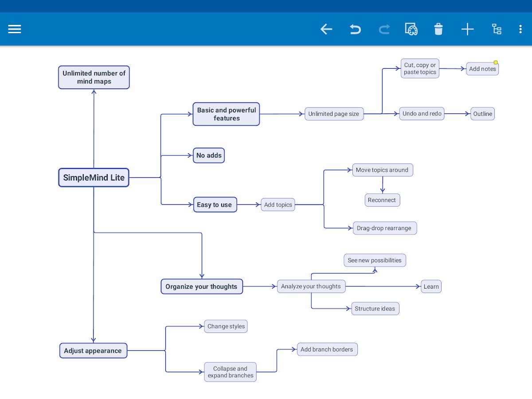Select the Easy to use topic
The image size is (532, 399).
point(215,205)
